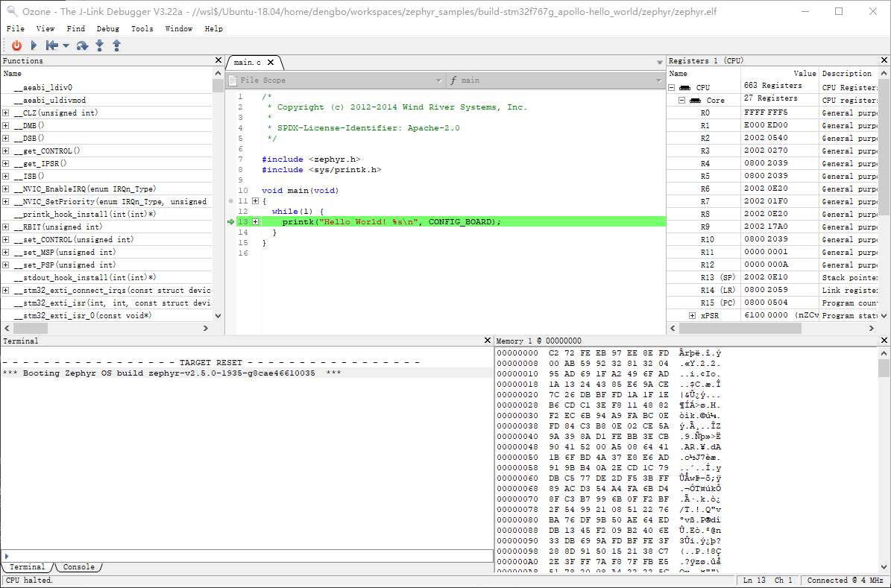
Task: Expand the __CLZ(unsigned int) function
Action: 6,113
